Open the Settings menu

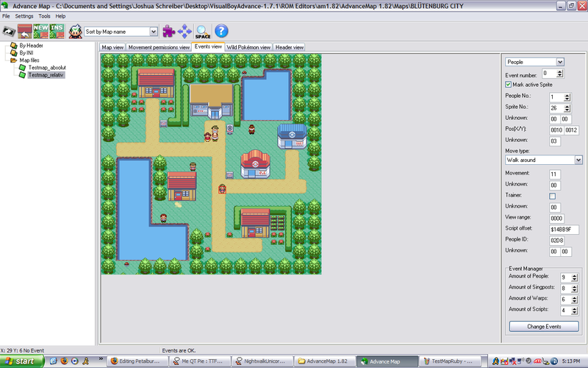[x=24, y=16]
